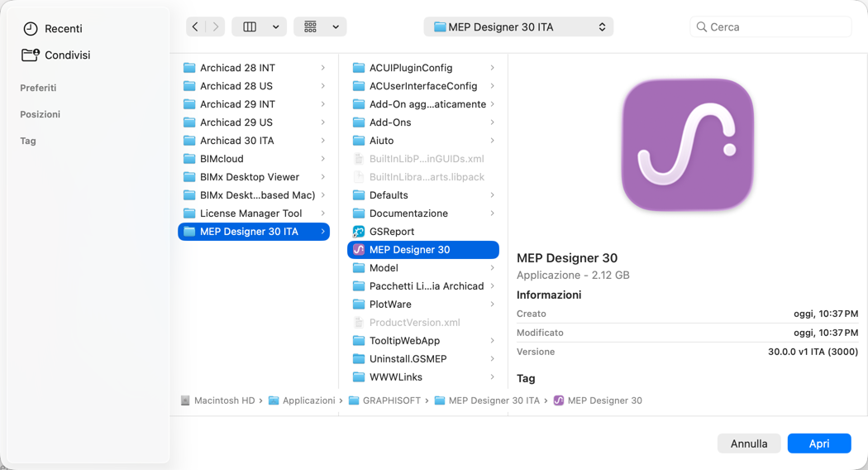
Task: Click the ACUIPluginConfig folder icon
Action: [359, 68]
